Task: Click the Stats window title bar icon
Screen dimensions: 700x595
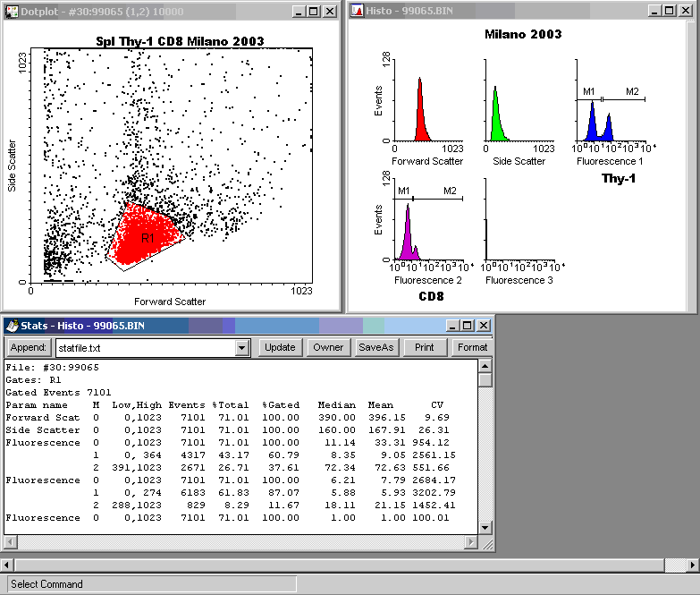Action: (11, 326)
